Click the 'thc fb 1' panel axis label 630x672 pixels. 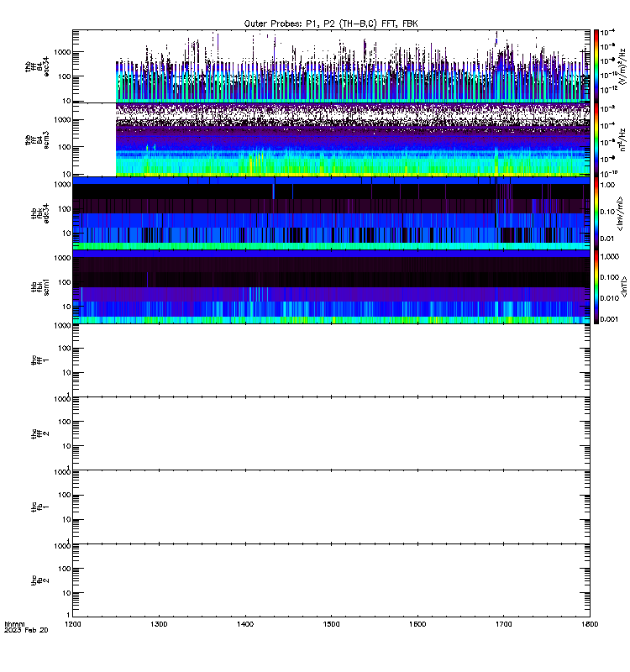click(x=39, y=507)
